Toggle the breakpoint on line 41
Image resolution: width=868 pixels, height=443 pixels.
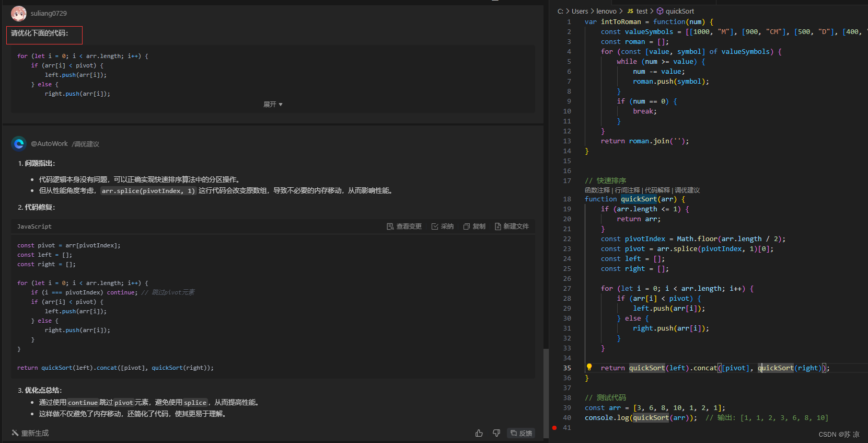point(554,428)
